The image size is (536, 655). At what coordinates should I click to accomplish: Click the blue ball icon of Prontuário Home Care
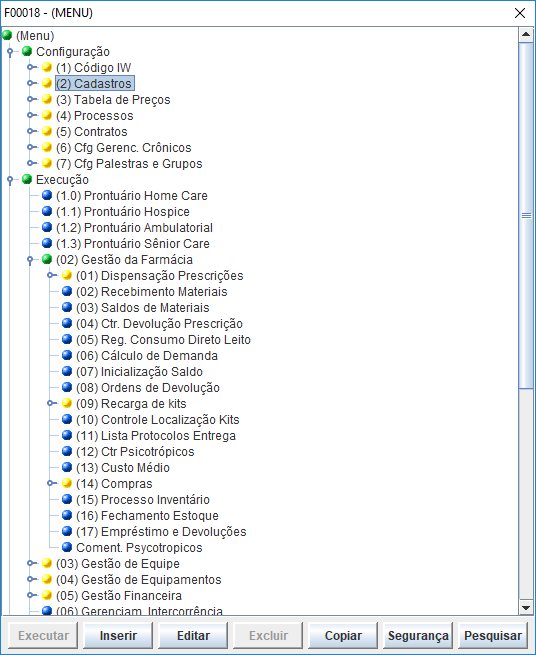[47, 195]
